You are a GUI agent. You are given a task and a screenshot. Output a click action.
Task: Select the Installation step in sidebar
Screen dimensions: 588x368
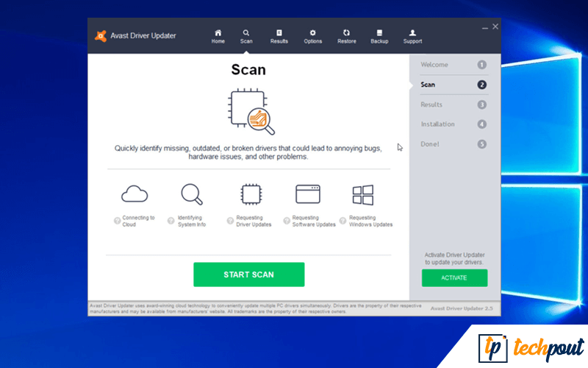pyautogui.click(x=437, y=124)
